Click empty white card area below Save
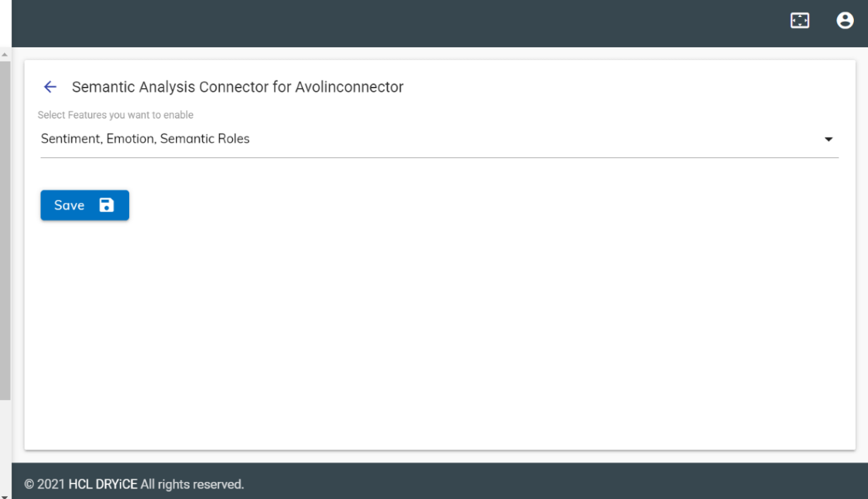This screenshot has height=499, width=868. 437,332
